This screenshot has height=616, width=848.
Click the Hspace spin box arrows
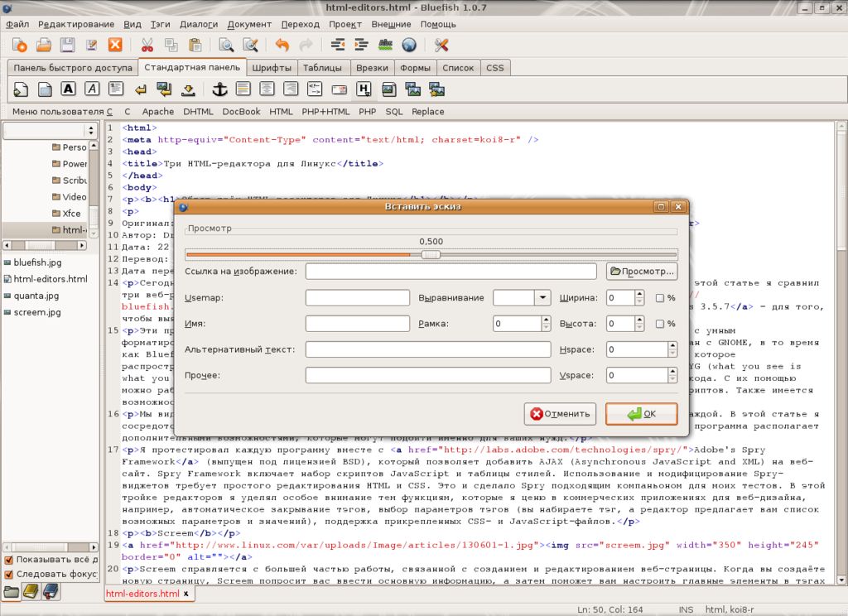point(672,349)
